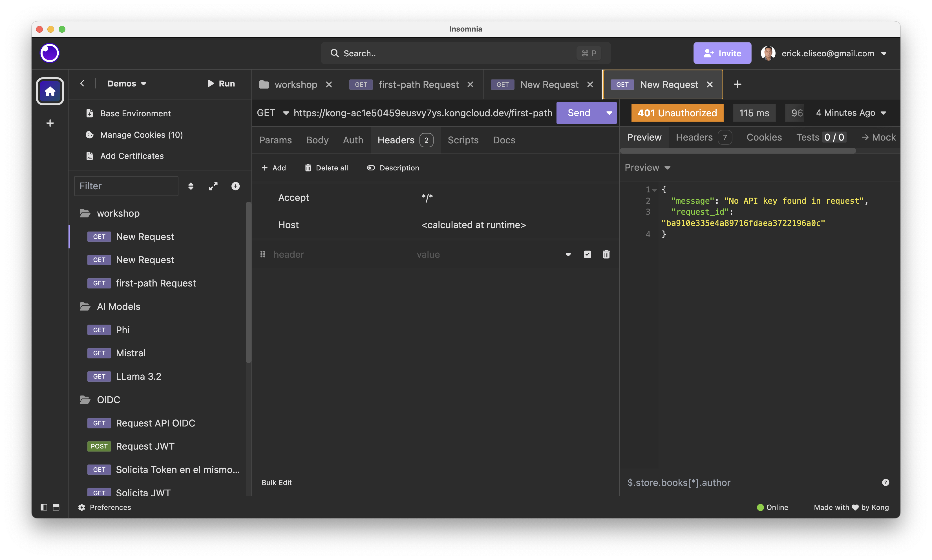Click the Invite button

pyautogui.click(x=722, y=53)
